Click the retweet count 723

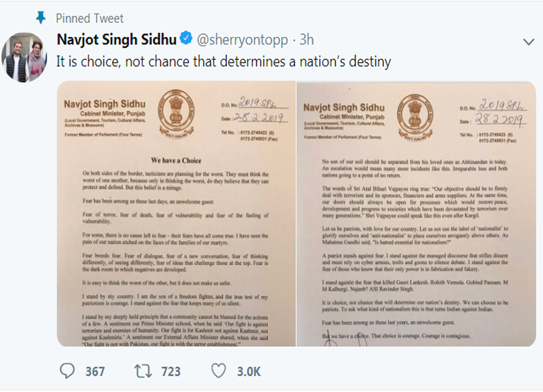[x=171, y=371]
